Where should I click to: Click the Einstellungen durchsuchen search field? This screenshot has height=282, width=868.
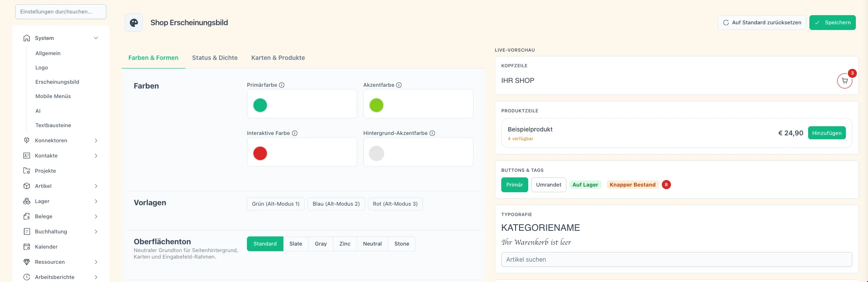pyautogui.click(x=61, y=12)
